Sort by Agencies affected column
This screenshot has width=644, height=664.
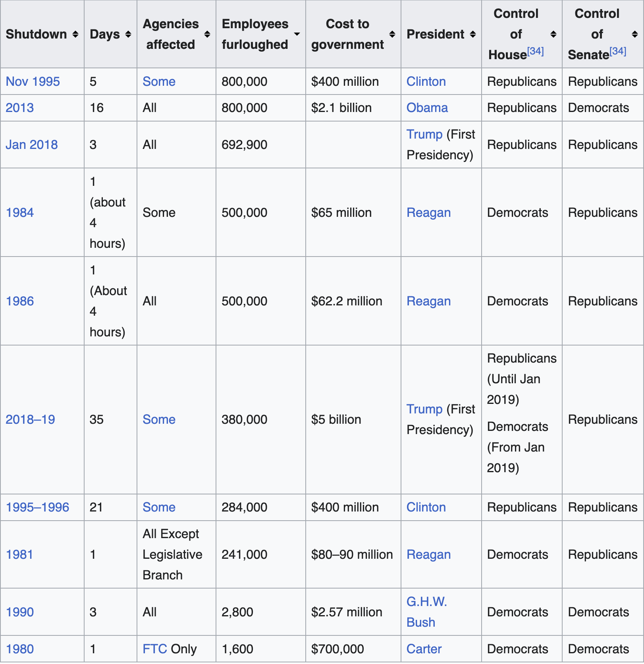(207, 35)
